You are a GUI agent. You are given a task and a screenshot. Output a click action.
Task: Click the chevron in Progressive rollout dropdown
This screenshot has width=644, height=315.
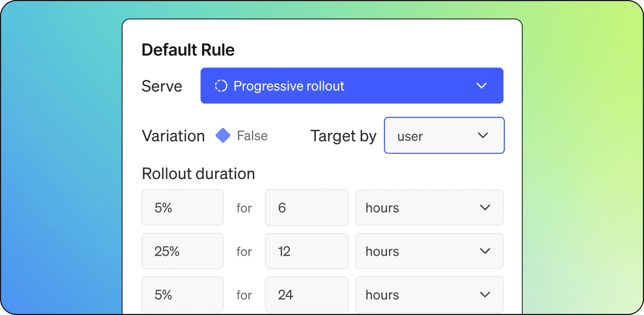point(481,86)
